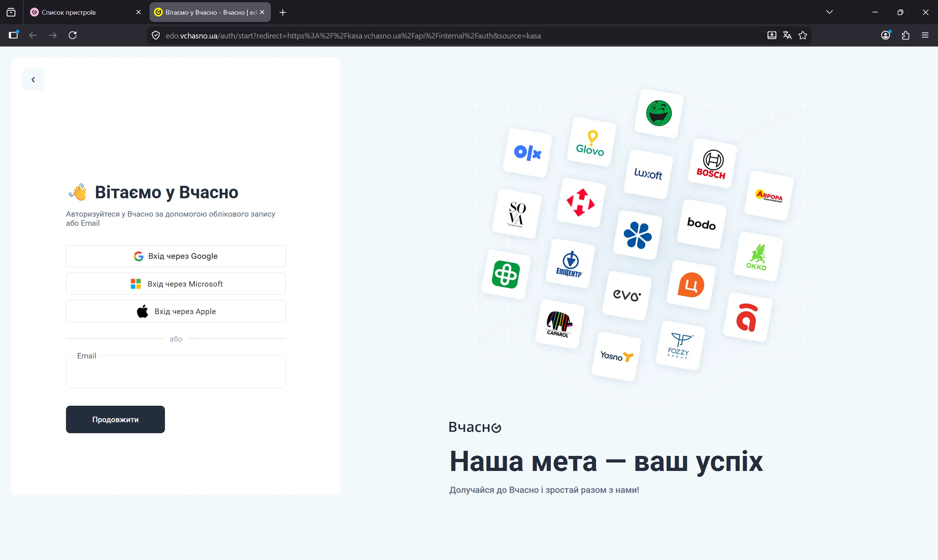The height and width of the screenshot is (560, 938).
Task: Sign in via 'Вхід через Google' button
Action: pyautogui.click(x=176, y=256)
